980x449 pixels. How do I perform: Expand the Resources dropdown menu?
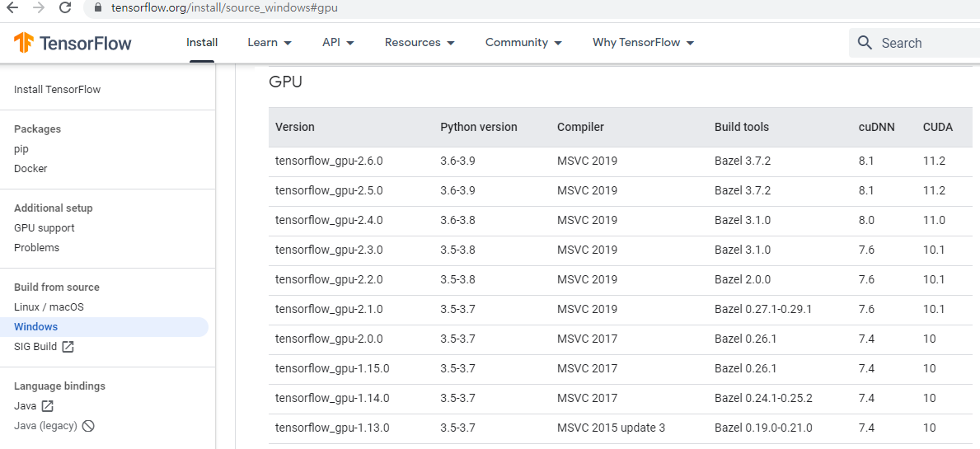pyautogui.click(x=420, y=43)
